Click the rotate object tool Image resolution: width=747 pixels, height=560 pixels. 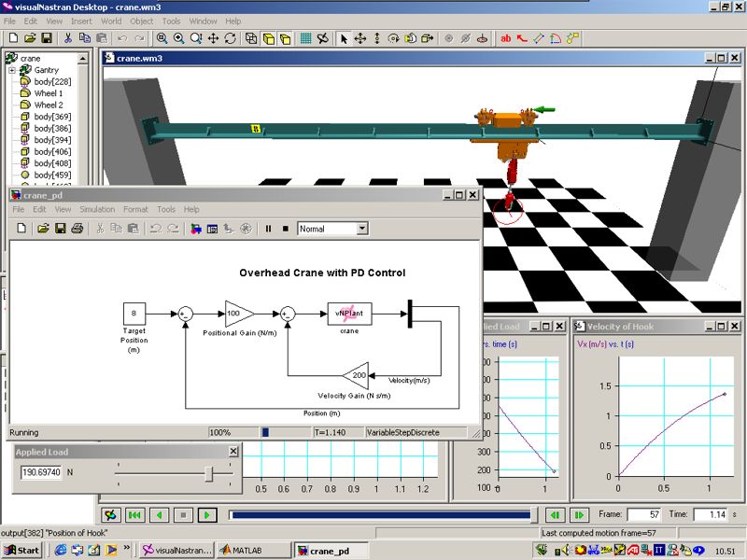click(393, 38)
